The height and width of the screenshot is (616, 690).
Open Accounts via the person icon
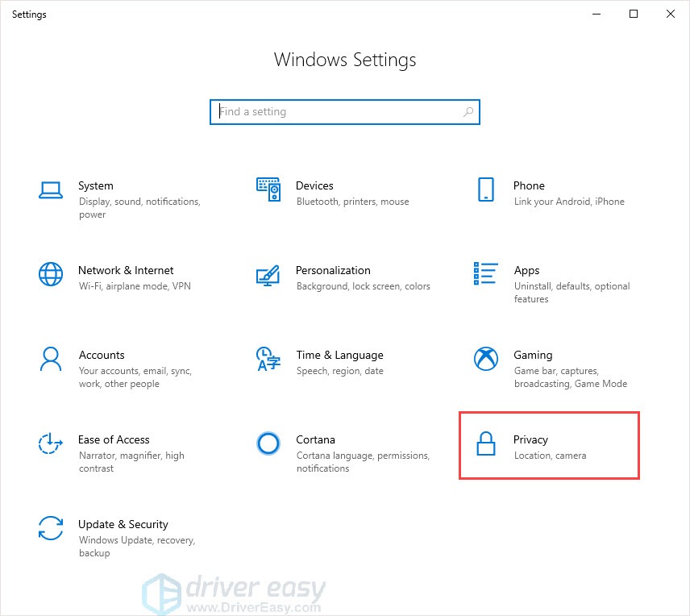[51, 360]
